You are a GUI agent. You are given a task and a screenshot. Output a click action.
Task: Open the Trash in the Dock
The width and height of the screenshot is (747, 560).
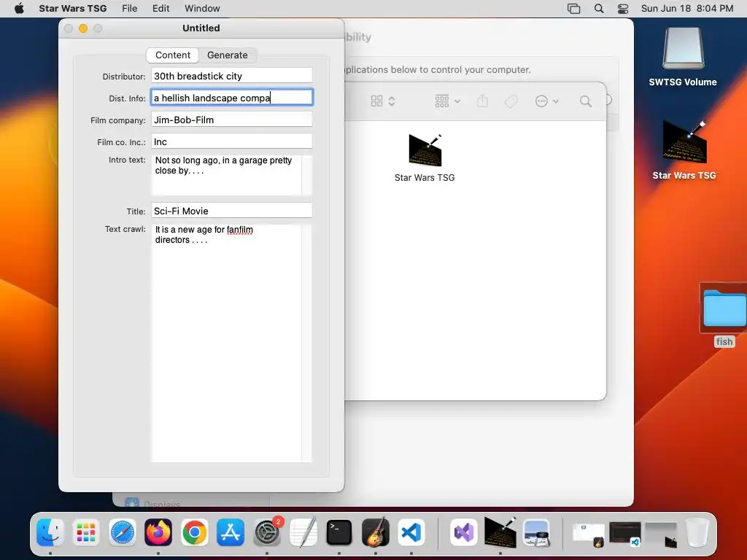click(x=697, y=532)
